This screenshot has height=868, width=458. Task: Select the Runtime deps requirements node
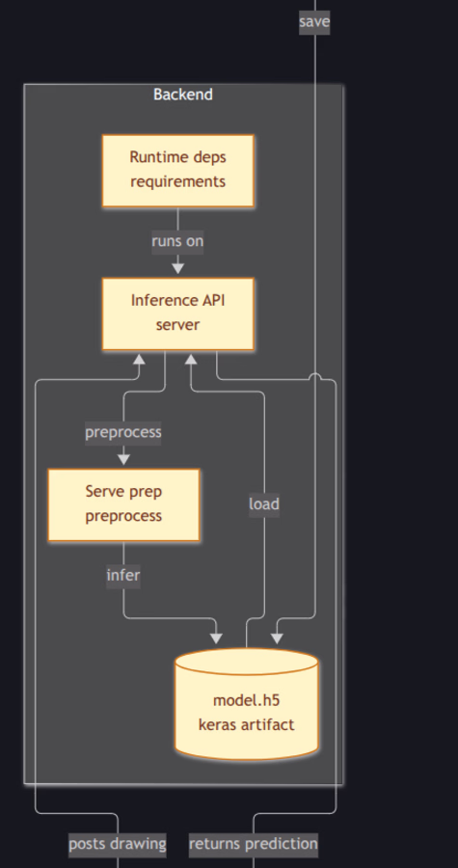pyautogui.click(x=178, y=171)
